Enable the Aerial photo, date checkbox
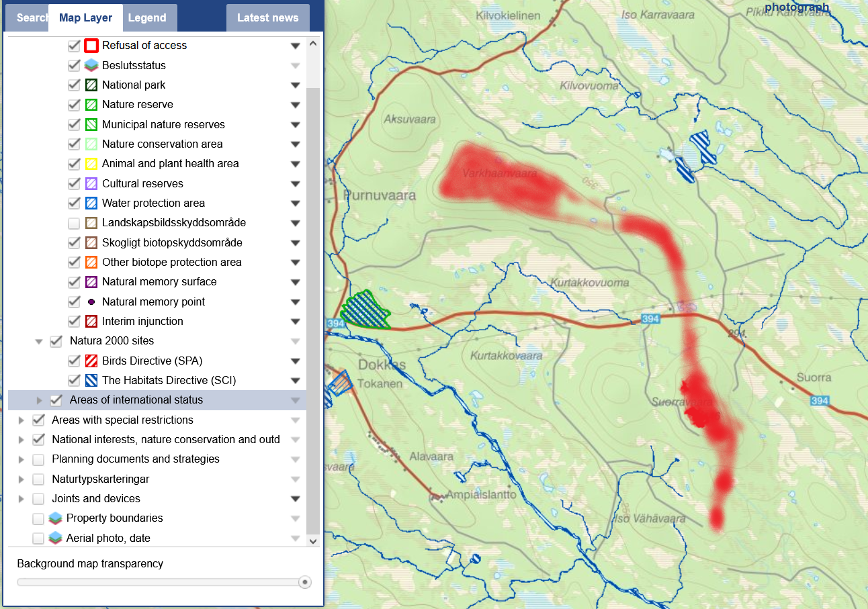The height and width of the screenshot is (609, 868). 38,538
